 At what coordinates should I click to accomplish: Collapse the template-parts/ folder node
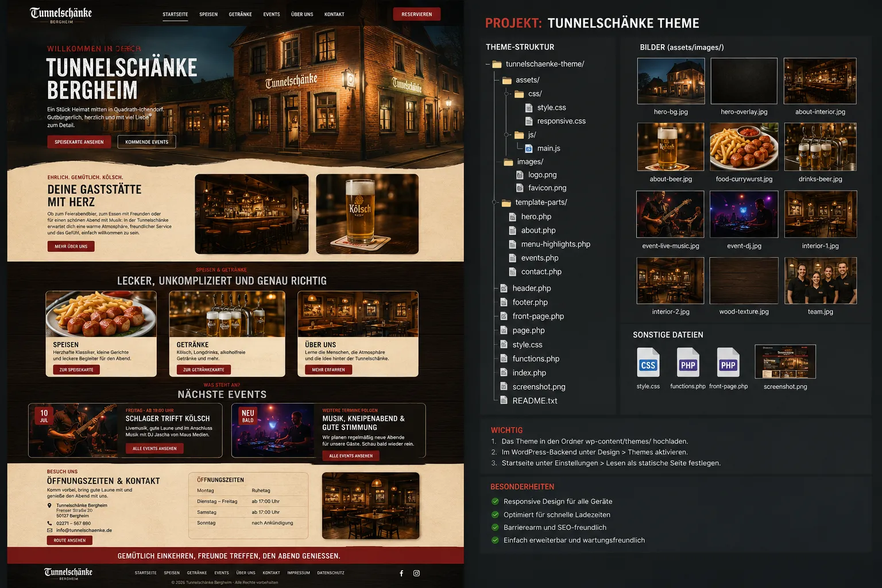(494, 203)
